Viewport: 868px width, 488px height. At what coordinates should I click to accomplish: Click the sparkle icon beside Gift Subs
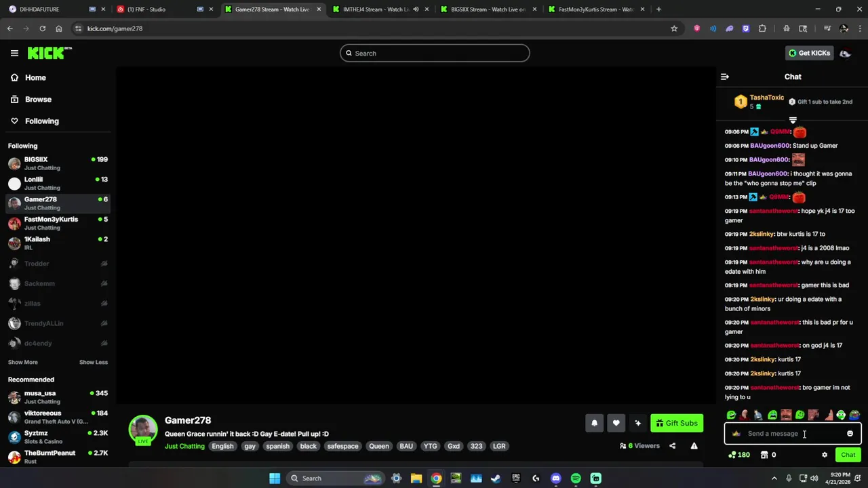pos(637,423)
